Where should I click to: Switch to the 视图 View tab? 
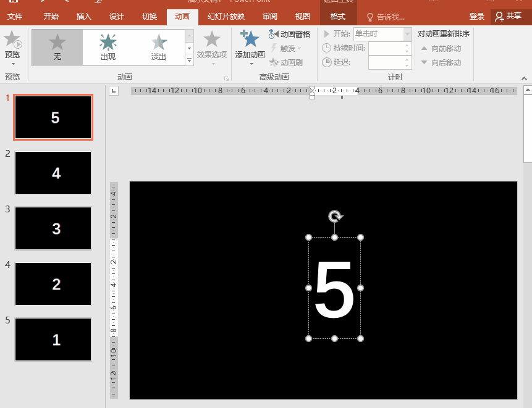pos(302,17)
